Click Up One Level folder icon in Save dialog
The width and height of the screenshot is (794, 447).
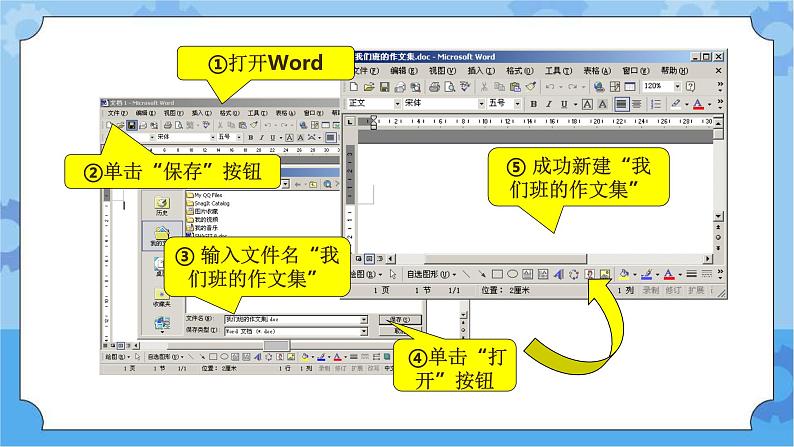(x=313, y=184)
